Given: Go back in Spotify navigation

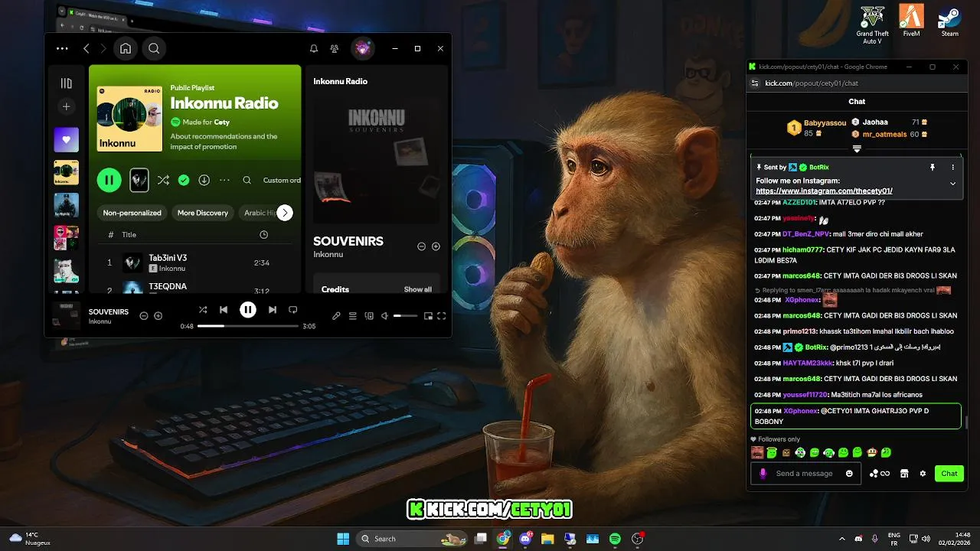Looking at the screenshot, I should click(x=86, y=48).
